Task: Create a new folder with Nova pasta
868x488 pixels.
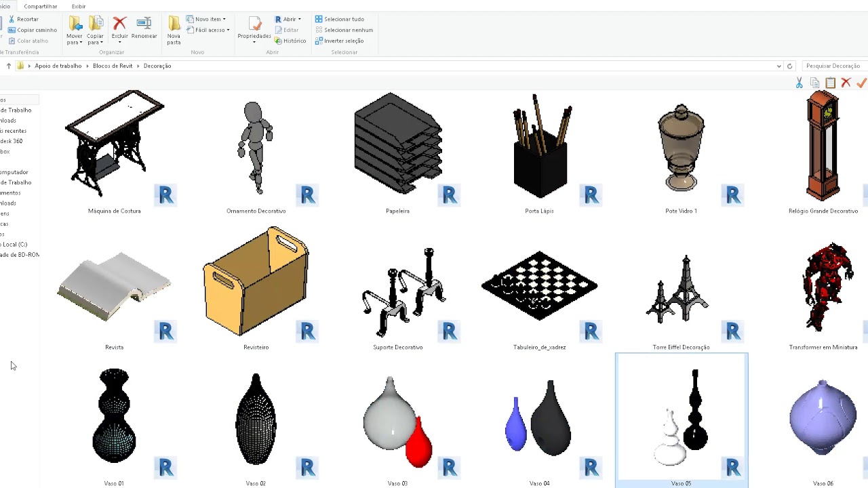Action: [x=174, y=30]
